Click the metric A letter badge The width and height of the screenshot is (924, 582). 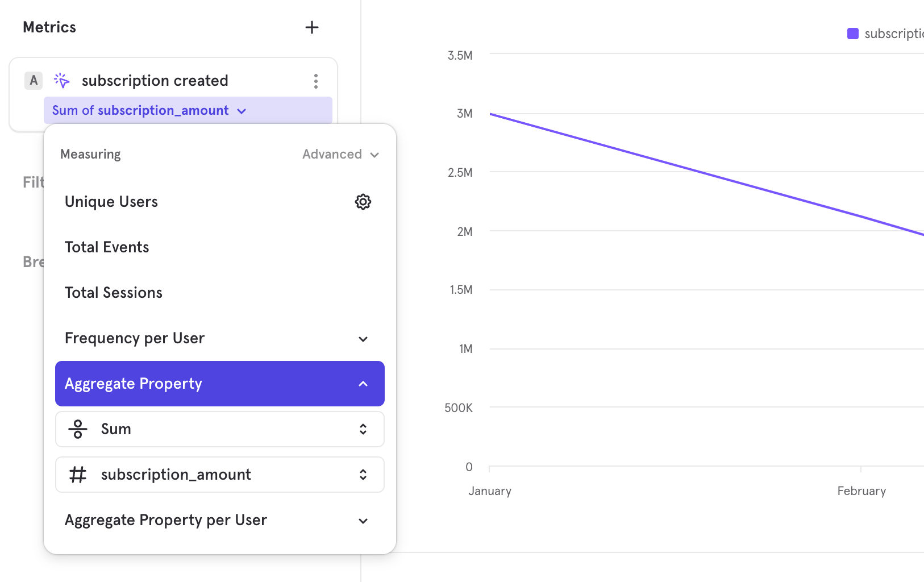34,81
